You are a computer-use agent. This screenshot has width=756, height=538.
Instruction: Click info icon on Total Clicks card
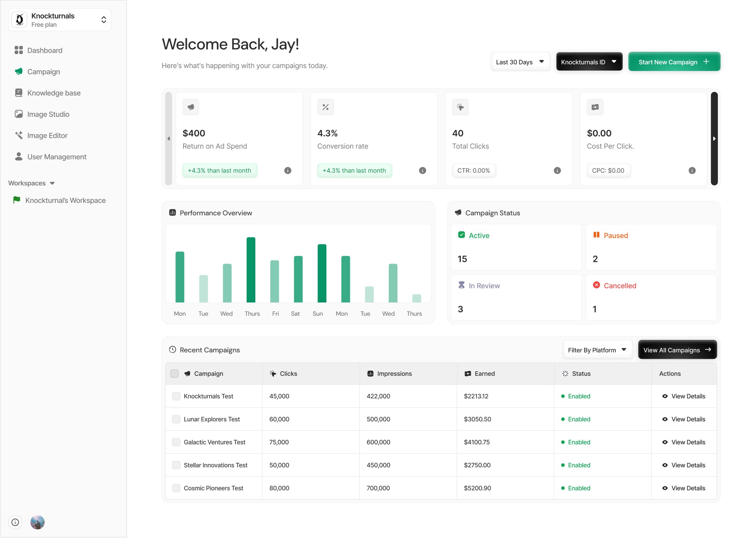[557, 170]
